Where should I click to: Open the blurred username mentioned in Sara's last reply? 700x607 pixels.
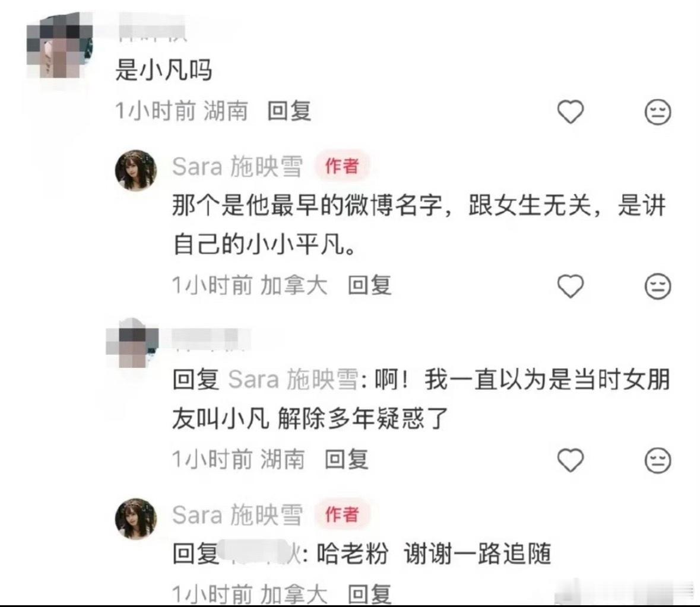(260, 553)
